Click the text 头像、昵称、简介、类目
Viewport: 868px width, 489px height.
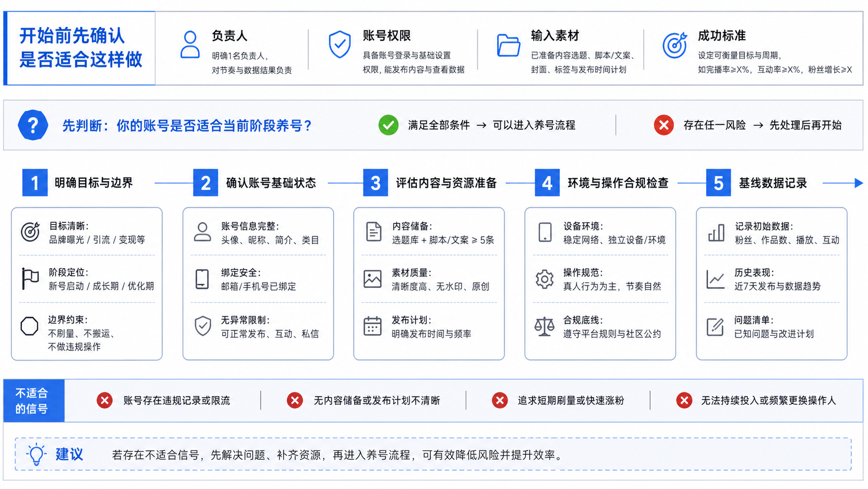(270, 240)
